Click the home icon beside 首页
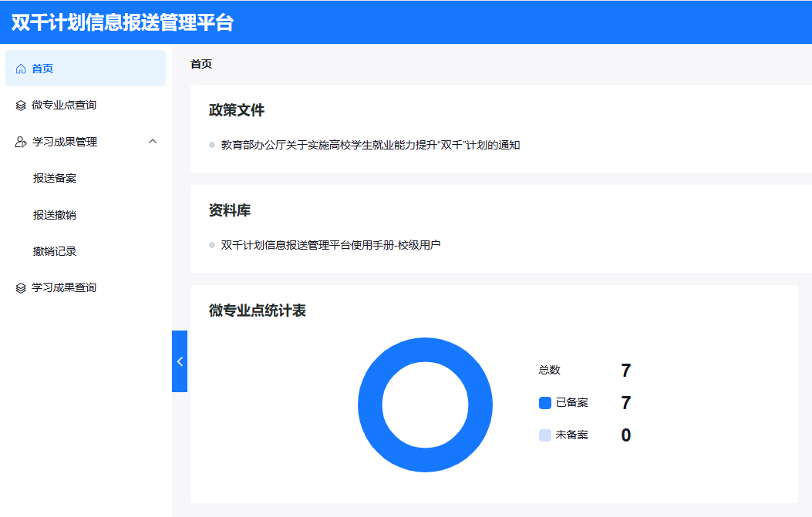812x517 pixels. (21, 68)
